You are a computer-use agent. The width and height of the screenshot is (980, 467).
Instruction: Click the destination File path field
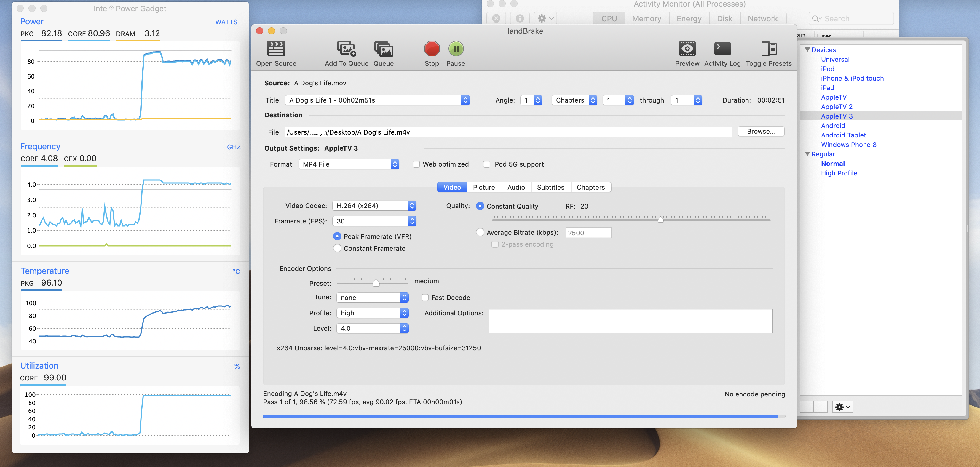(x=508, y=132)
